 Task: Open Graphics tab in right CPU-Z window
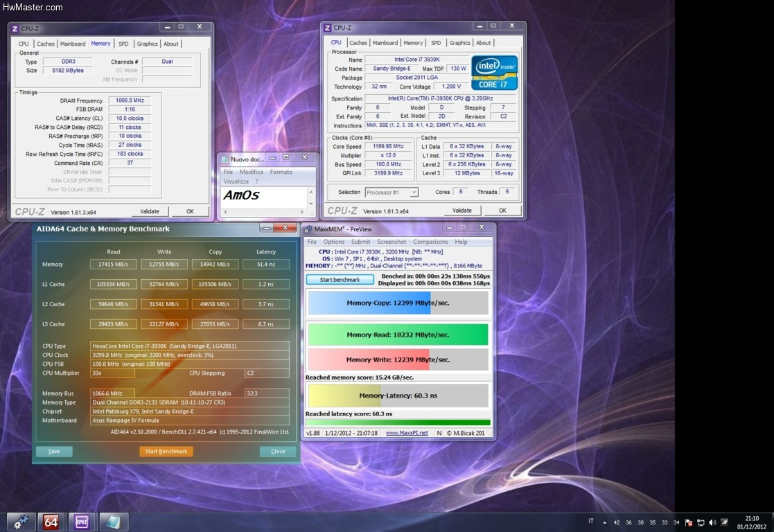click(x=459, y=43)
